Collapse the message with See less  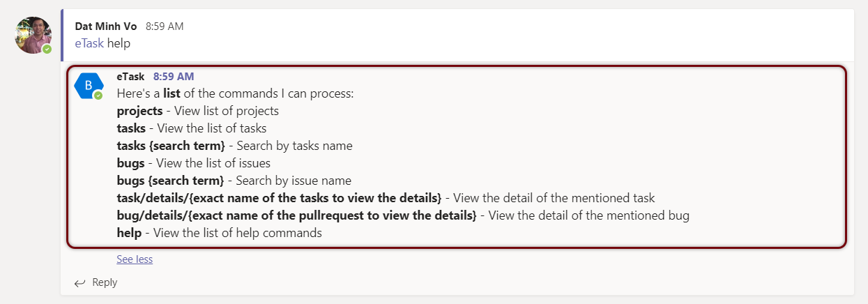135,259
